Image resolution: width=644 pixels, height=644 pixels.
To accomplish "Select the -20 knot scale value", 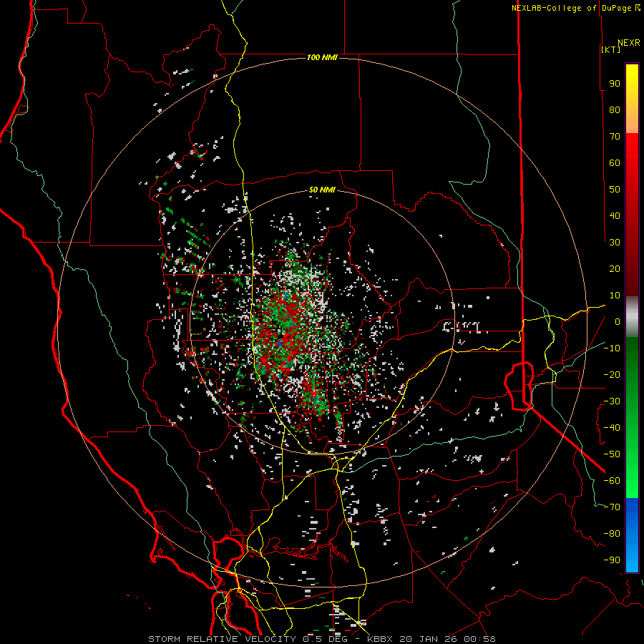I will tap(612, 374).
